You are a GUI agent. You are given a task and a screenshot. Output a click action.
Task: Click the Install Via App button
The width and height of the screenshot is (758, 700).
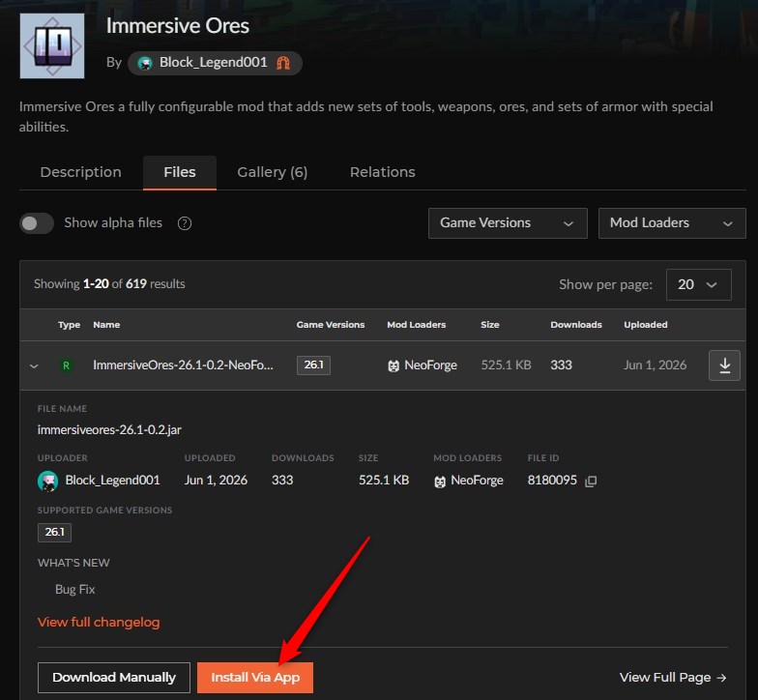(255, 677)
